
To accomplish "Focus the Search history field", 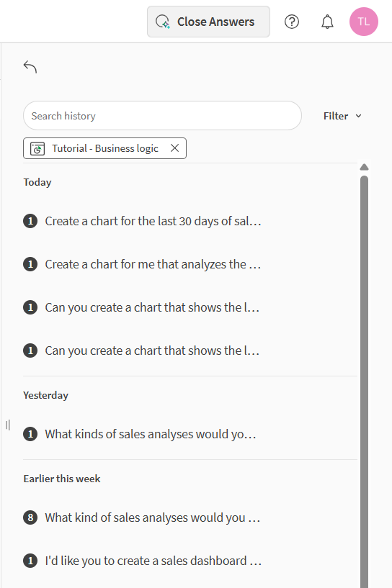I will (162, 115).
